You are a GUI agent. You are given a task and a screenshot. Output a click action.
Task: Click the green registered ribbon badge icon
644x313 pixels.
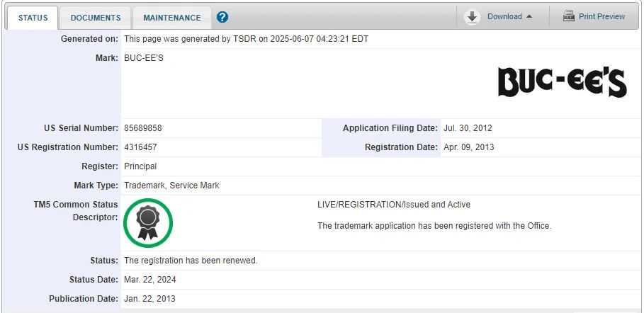(x=148, y=223)
